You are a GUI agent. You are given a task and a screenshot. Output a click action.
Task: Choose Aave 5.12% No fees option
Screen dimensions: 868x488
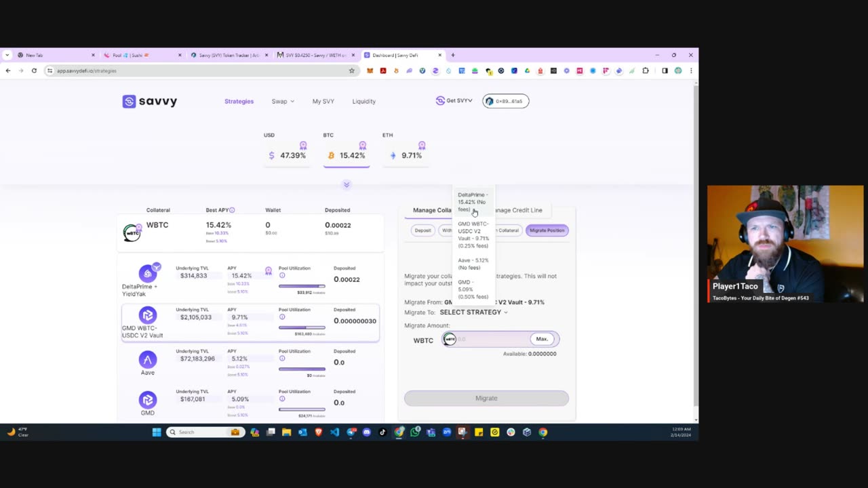pos(473,264)
